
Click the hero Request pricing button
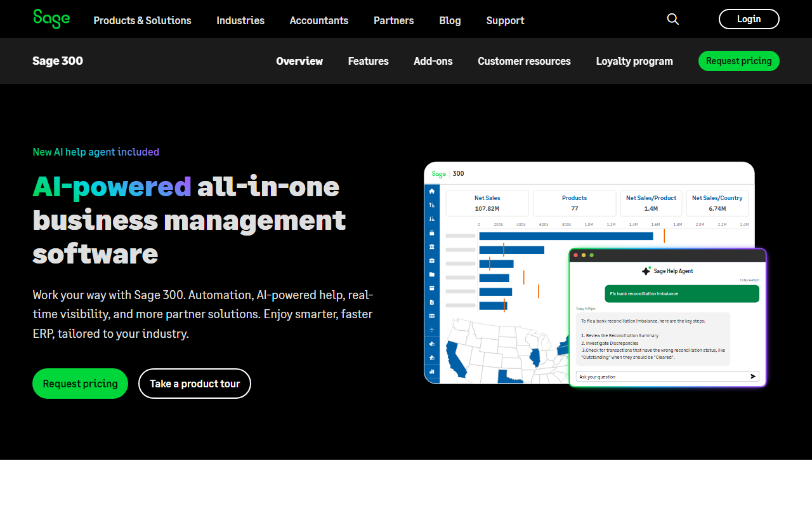tap(81, 384)
